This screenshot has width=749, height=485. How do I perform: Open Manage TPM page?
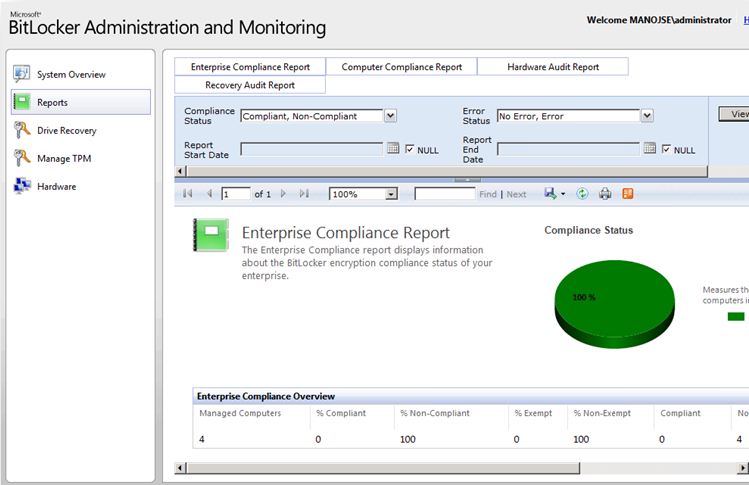point(64,158)
